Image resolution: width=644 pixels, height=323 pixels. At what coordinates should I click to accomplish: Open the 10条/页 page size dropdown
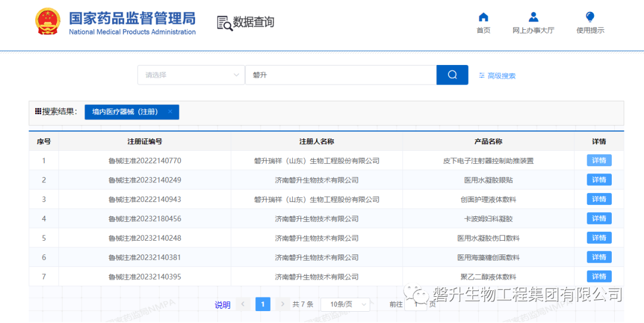tap(345, 304)
